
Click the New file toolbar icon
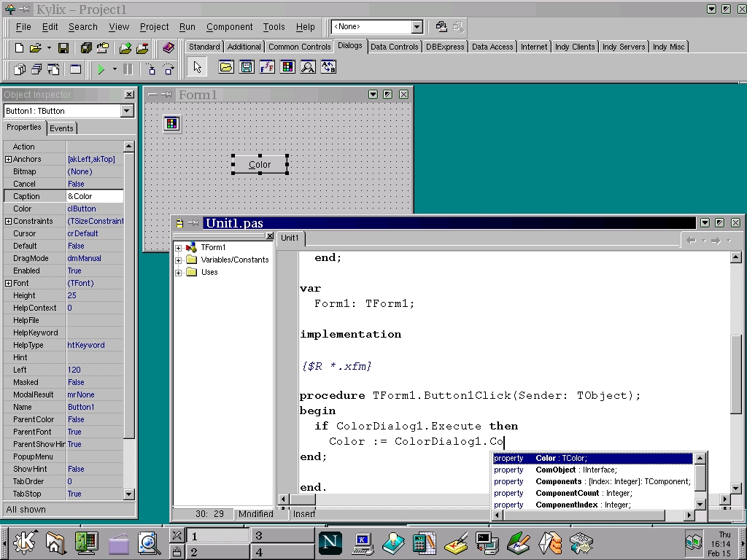19,47
